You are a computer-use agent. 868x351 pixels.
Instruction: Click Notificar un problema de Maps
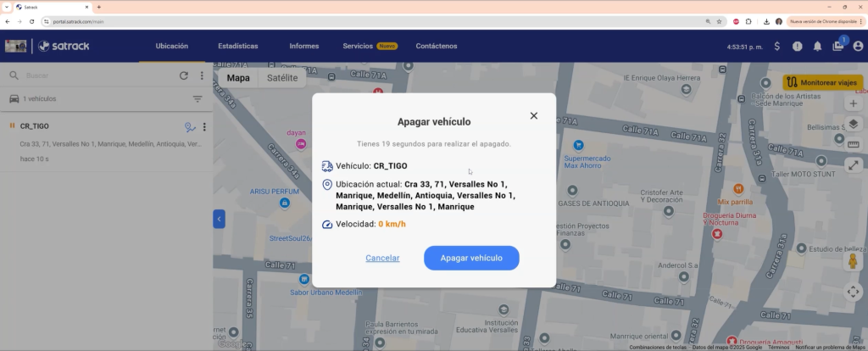coord(831,347)
